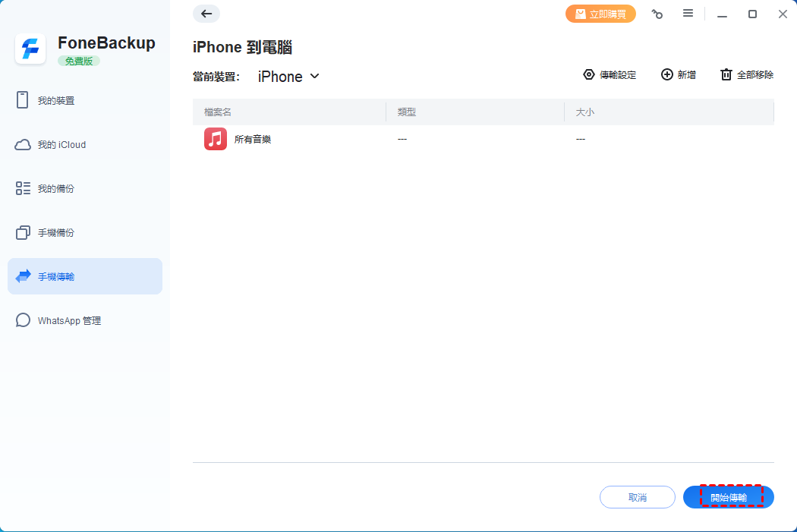
Task: Open the hamburger menu
Action: click(x=688, y=14)
